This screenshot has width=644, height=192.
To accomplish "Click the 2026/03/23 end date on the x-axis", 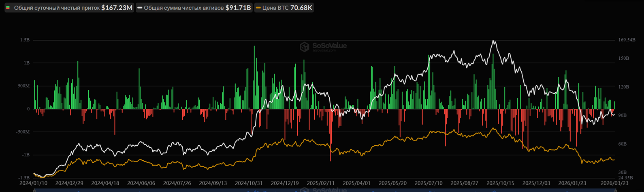I will [614, 183].
